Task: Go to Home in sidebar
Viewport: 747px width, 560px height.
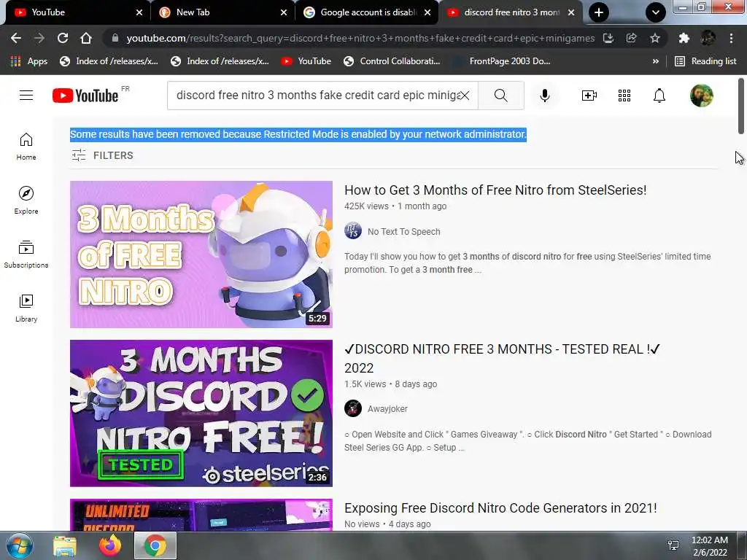Action: pyautogui.click(x=26, y=146)
